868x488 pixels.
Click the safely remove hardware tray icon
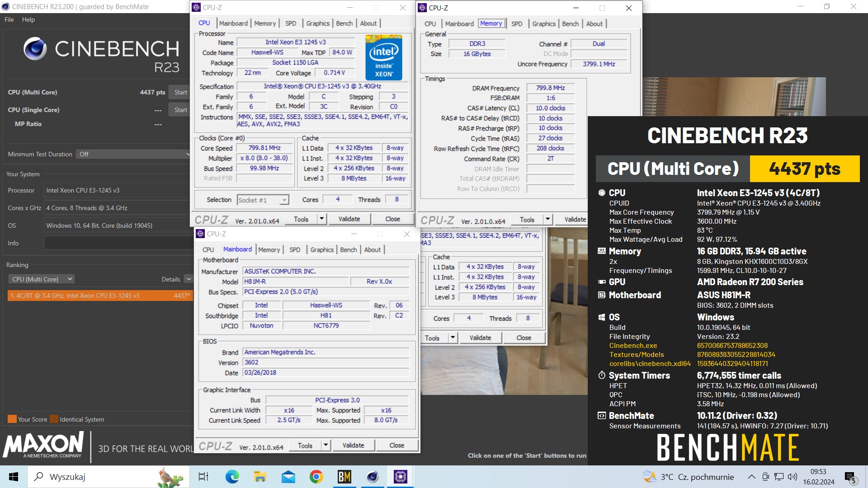click(765, 477)
